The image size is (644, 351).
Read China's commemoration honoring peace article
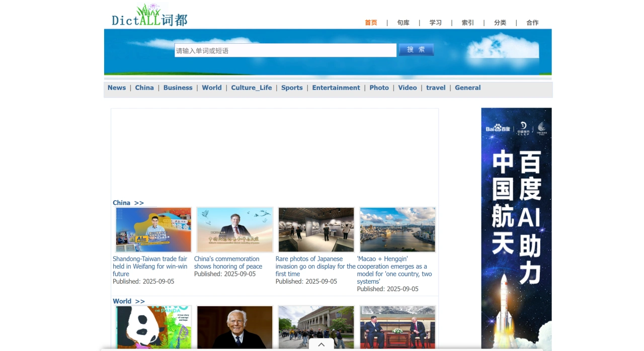point(228,262)
